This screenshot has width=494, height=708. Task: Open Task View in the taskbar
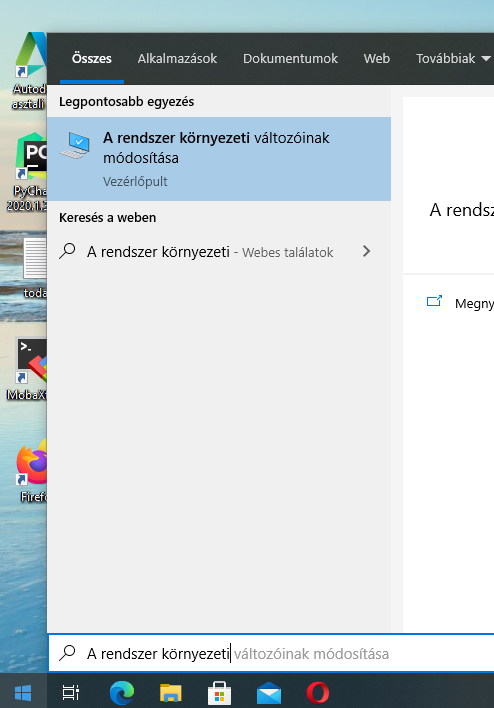pos(71,692)
